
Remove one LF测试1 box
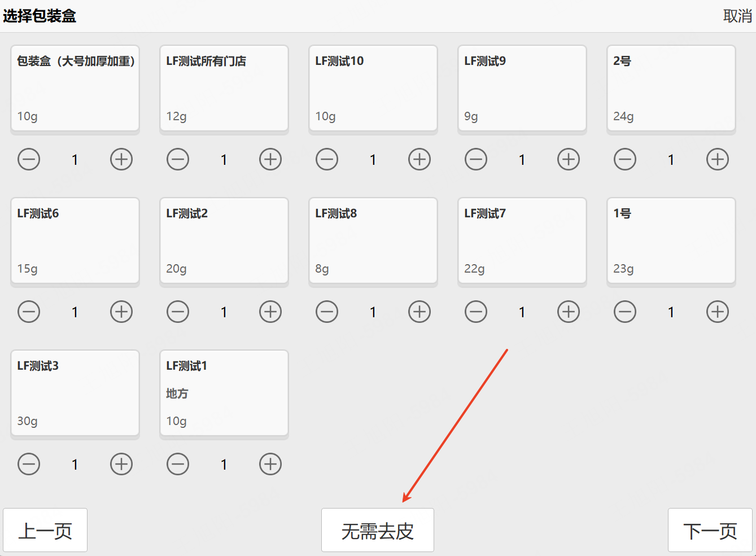(x=178, y=464)
